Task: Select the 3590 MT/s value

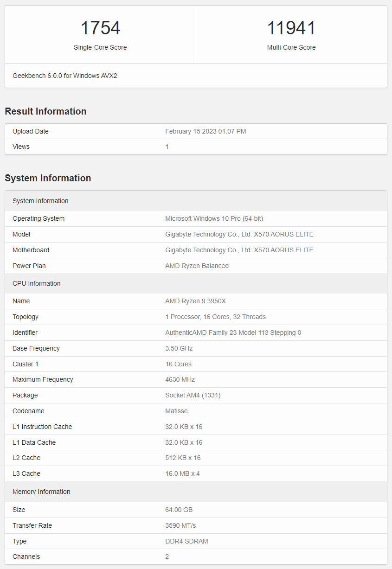Action: point(180,525)
